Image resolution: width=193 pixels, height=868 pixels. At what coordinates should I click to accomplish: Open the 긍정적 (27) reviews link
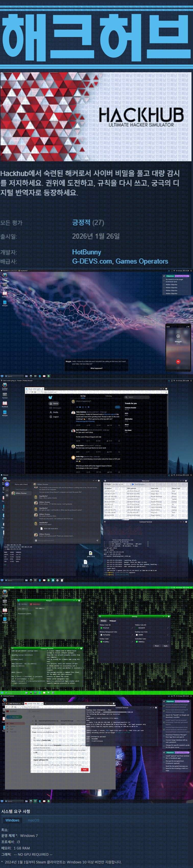pos(88,222)
